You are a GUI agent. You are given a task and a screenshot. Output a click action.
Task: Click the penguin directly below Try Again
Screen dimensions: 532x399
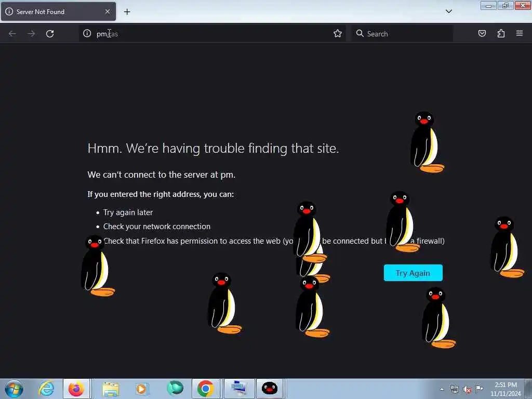[438, 317]
